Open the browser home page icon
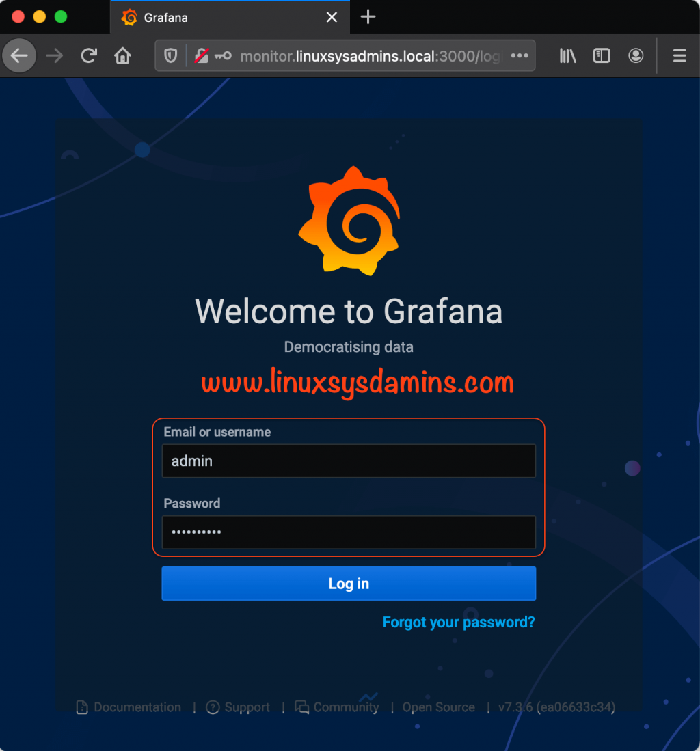This screenshot has width=700, height=751. pyautogui.click(x=122, y=55)
